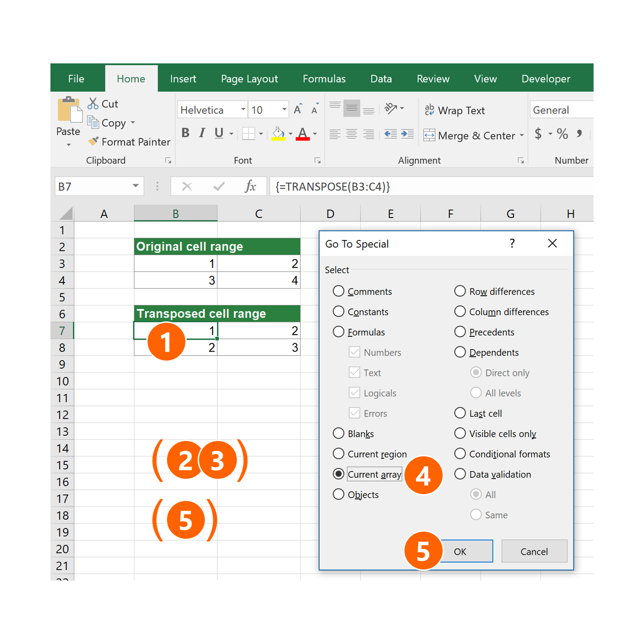Click the increase indent icon

[x=407, y=134]
